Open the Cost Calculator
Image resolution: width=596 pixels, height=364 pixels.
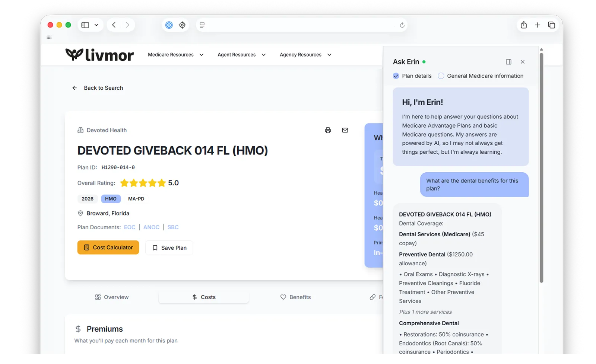(108, 248)
